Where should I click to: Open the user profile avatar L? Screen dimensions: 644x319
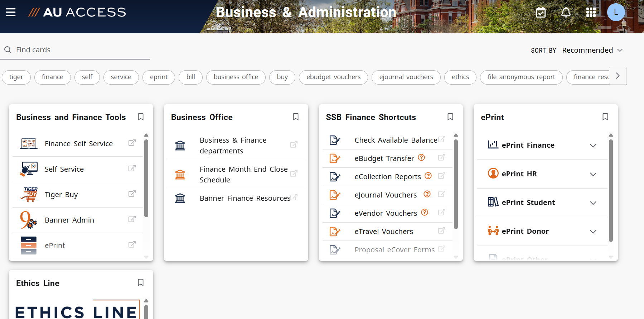click(x=616, y=12)
